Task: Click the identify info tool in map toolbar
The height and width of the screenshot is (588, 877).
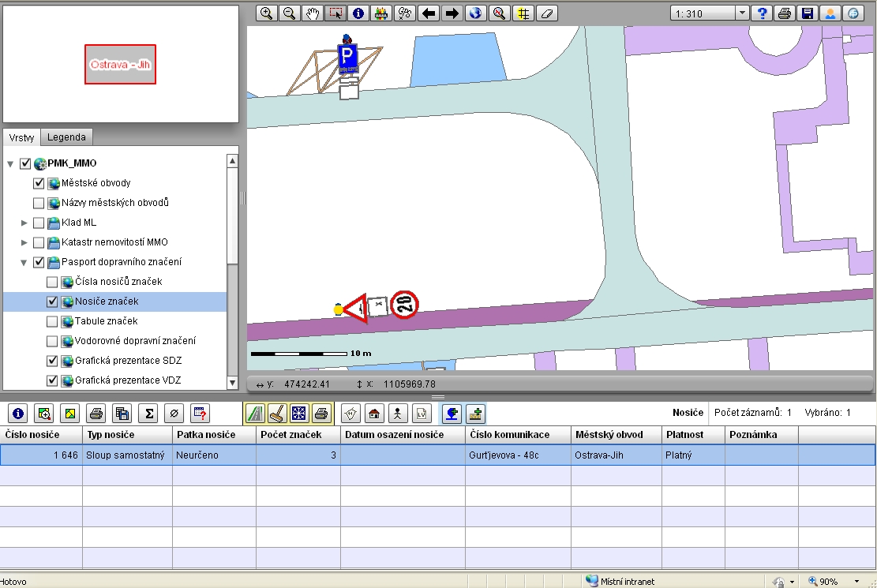Action: coord(358,13)
